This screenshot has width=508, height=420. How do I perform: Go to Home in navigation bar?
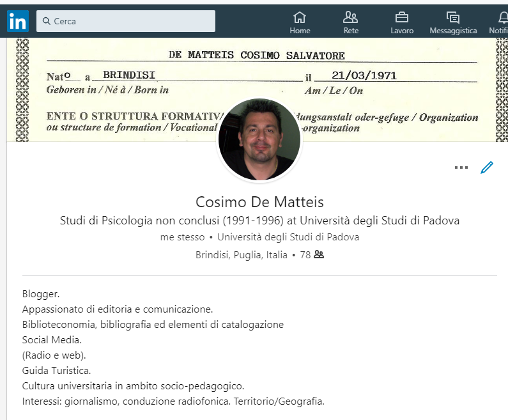(x=300, y=22)
